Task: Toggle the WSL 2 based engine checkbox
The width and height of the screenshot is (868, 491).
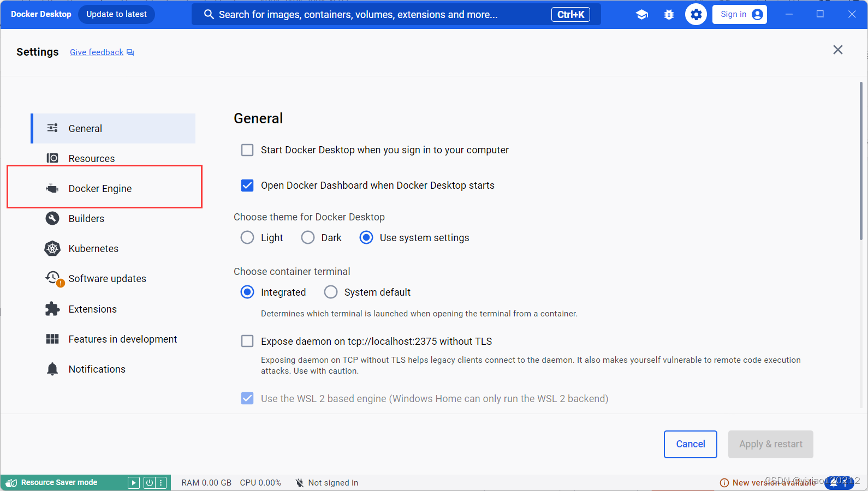Action: pyautogui.click(x=247, y=398)
